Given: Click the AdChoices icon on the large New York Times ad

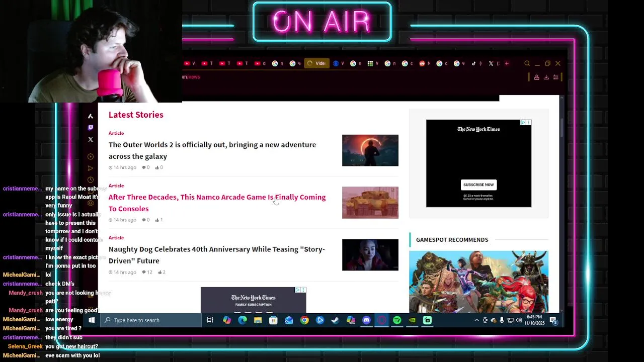Looking at the screenshot, I should coord(523,122).
